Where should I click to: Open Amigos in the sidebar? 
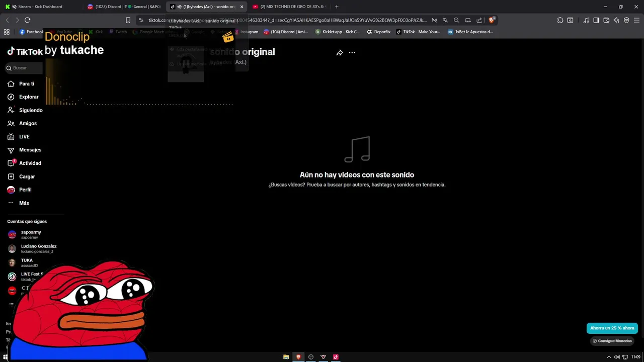coord(22,123)
